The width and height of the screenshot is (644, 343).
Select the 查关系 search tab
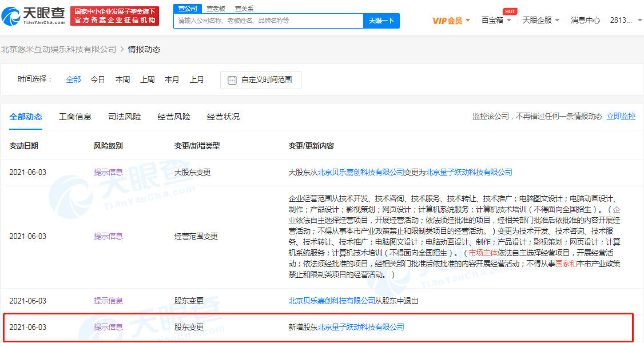pos(244,9)
